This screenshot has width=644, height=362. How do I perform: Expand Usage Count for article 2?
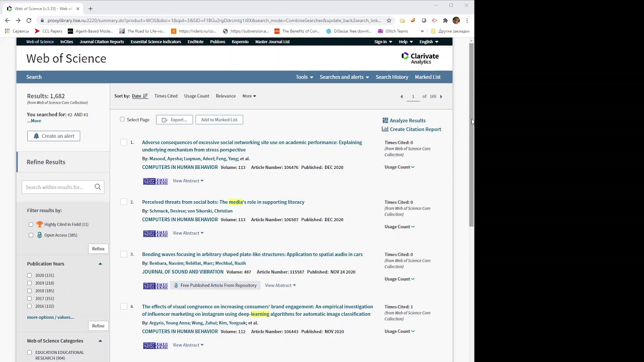pos(399,227)
